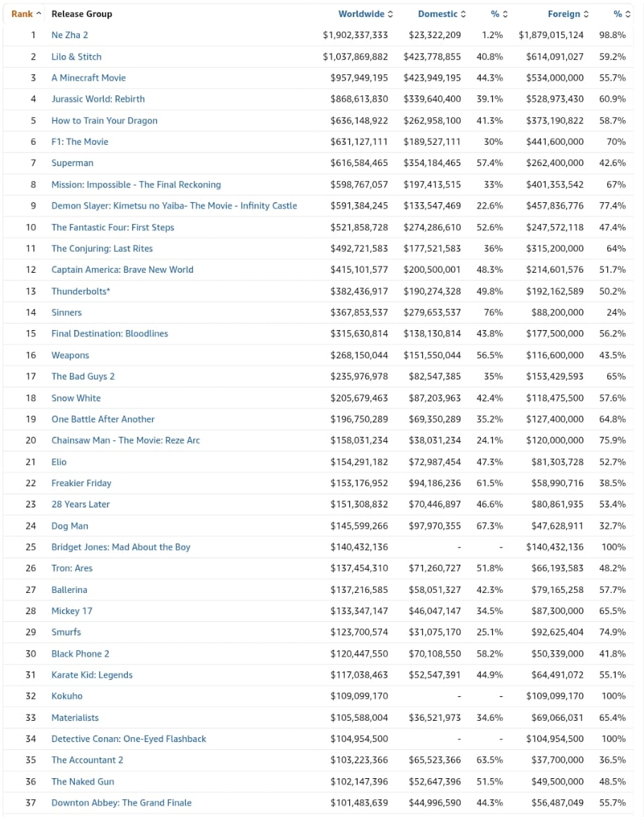Click the Tron: Ares link

click(71, 568)
